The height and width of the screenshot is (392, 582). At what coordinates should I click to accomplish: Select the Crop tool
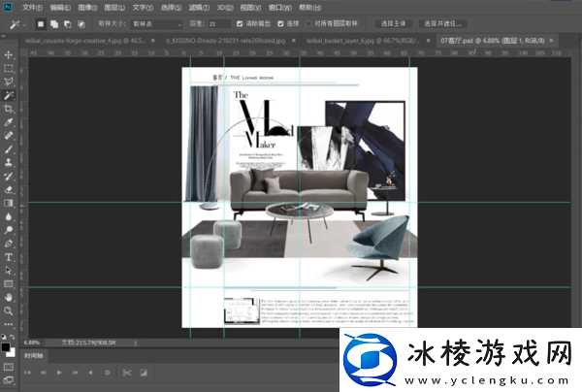pos(8,109)
